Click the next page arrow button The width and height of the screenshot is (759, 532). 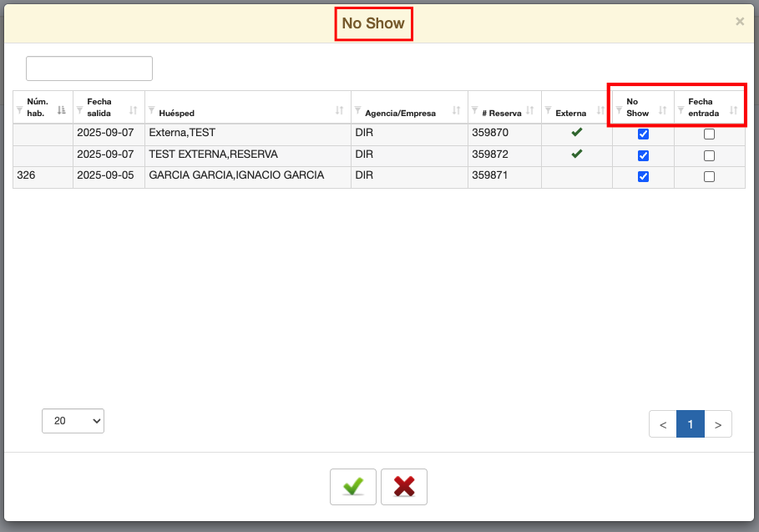click(718, 424)
